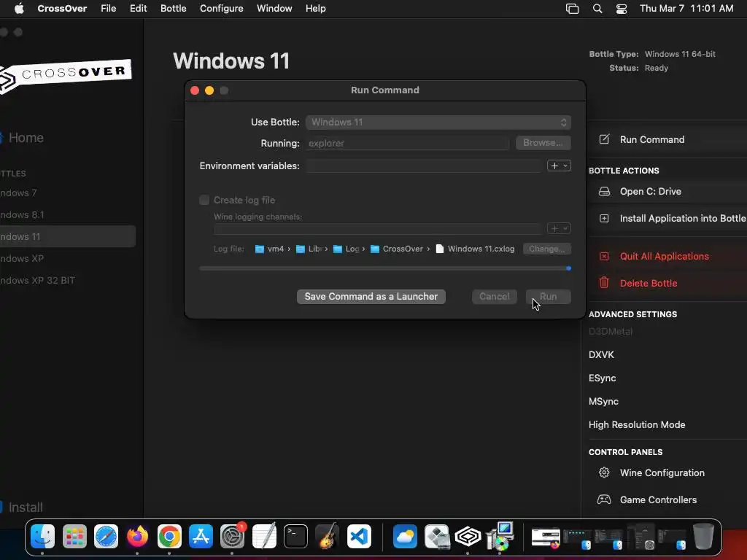Open the File menu
This screenshot has height=560, width=747.
(108, 9)
